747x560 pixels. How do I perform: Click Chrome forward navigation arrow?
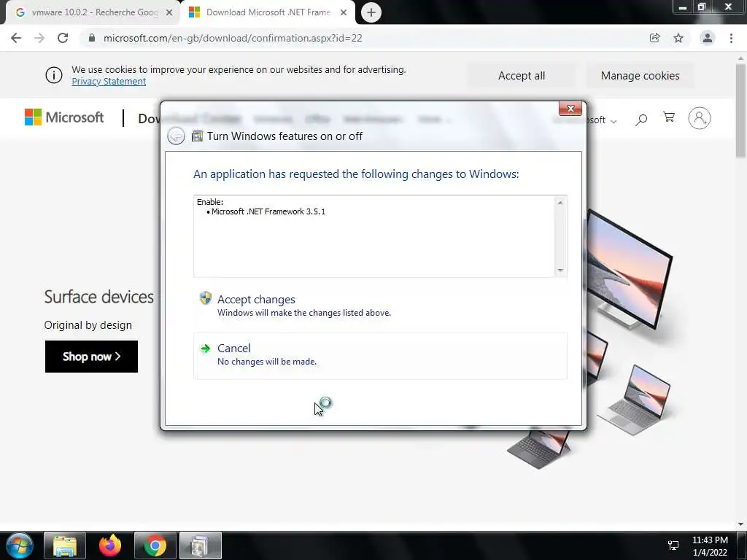[x=39, y=38]
